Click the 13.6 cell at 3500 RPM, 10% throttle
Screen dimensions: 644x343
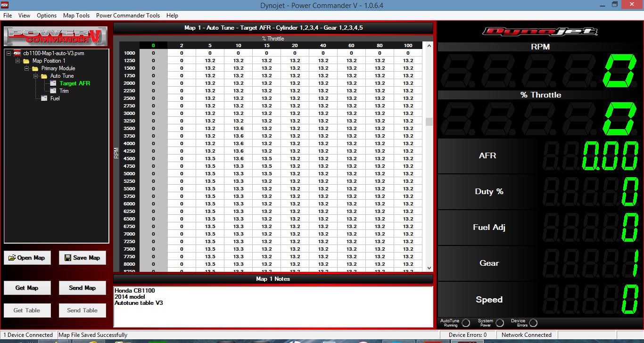click(x=238, y=129)
